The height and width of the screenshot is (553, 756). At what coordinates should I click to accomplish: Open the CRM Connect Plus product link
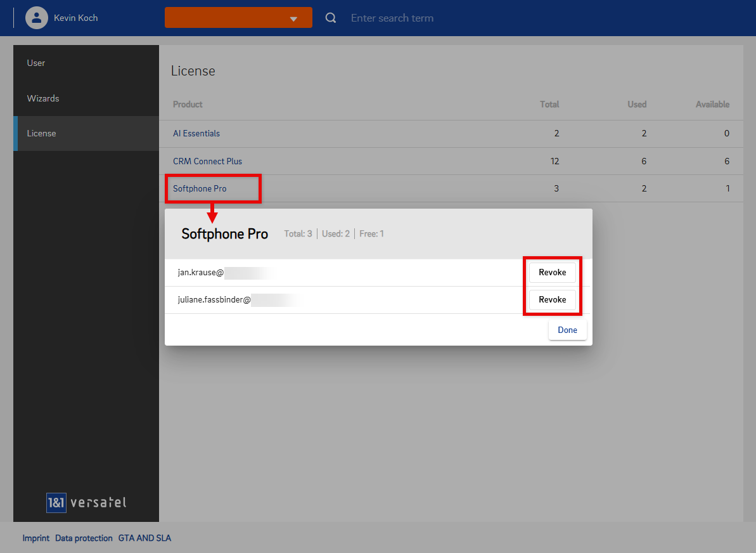207,161
